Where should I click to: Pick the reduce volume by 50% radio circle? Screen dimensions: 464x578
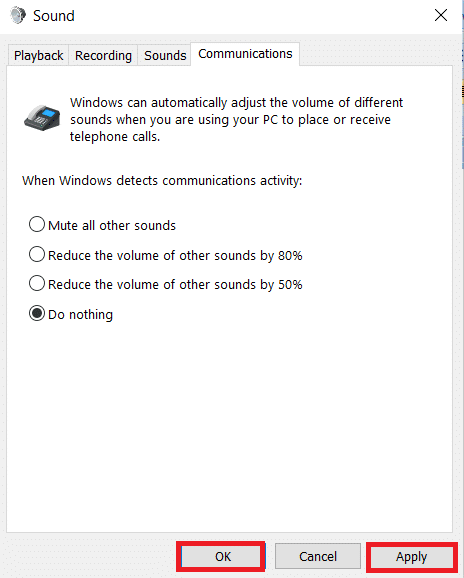(x=37, y=283)
